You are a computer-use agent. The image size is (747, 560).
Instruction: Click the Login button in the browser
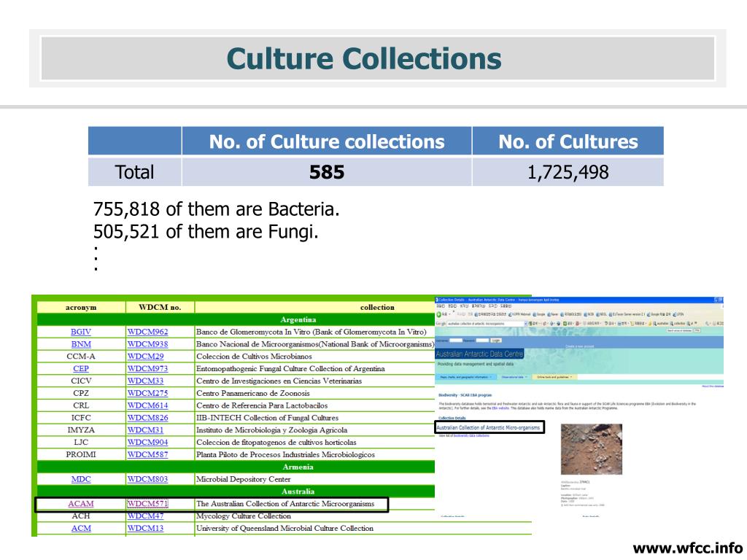496,341
